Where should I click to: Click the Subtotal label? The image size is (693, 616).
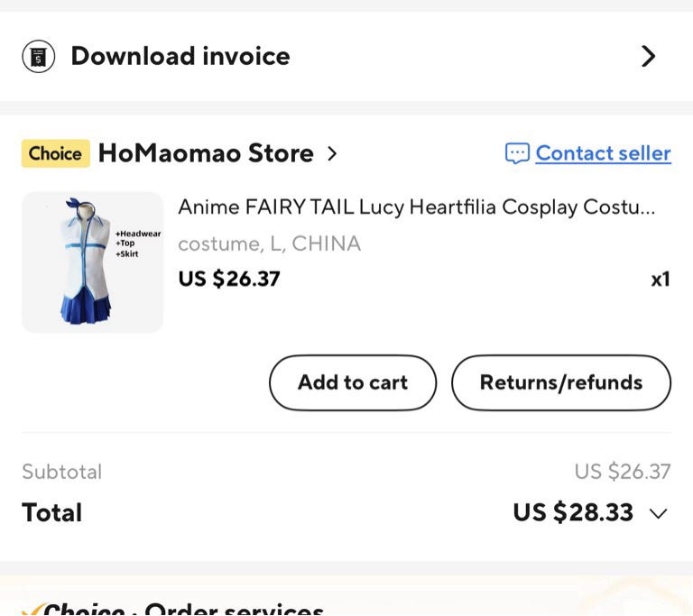pyautogui.click(x=61, y=472)
